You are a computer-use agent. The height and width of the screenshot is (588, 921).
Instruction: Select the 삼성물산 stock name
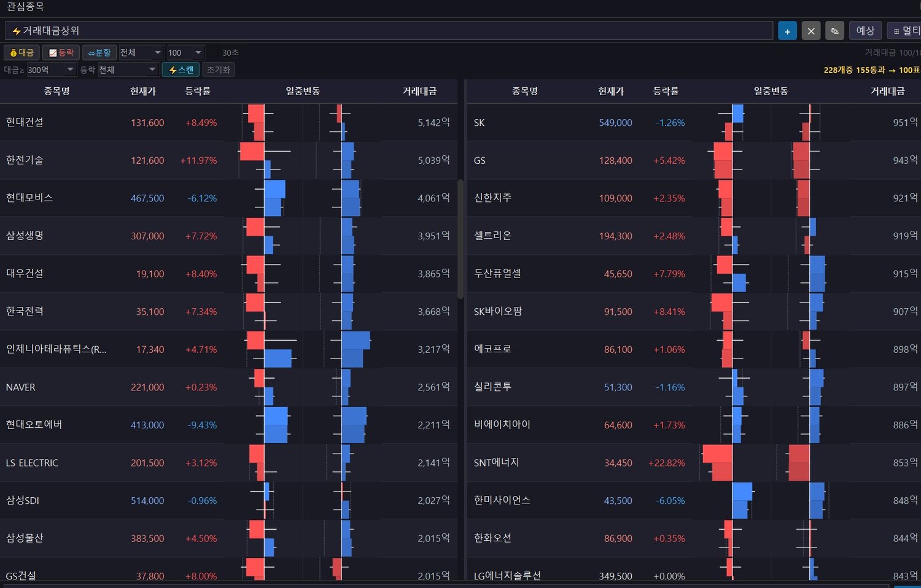coord(25,538)
